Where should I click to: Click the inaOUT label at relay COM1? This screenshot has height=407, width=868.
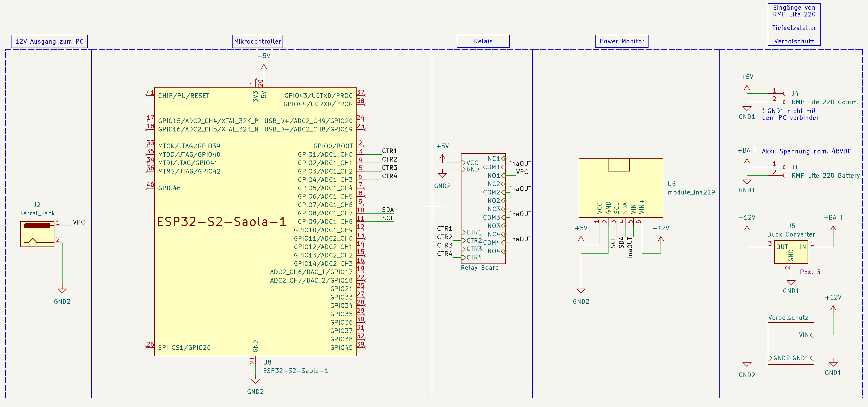[x=521, y=164]
